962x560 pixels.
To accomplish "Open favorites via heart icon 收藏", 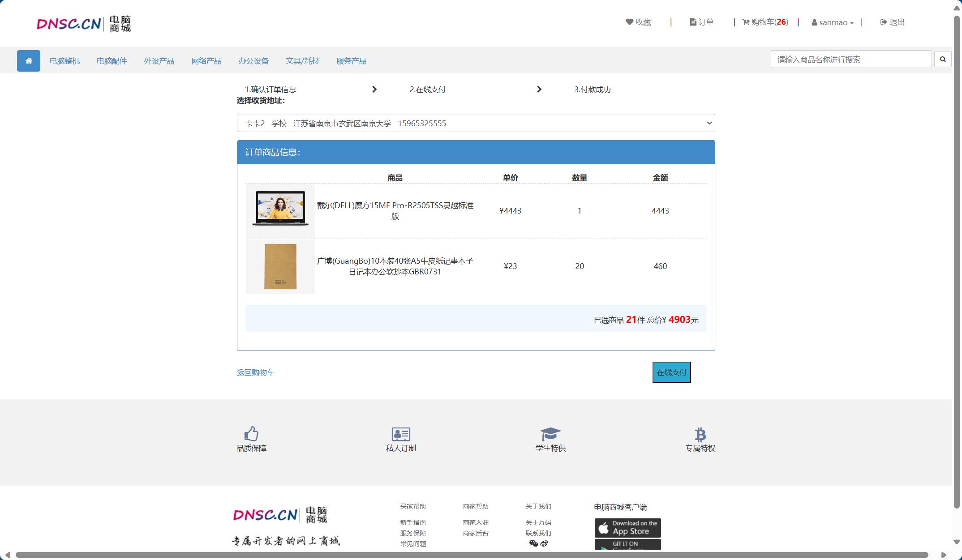I will [x=638, y=22].
